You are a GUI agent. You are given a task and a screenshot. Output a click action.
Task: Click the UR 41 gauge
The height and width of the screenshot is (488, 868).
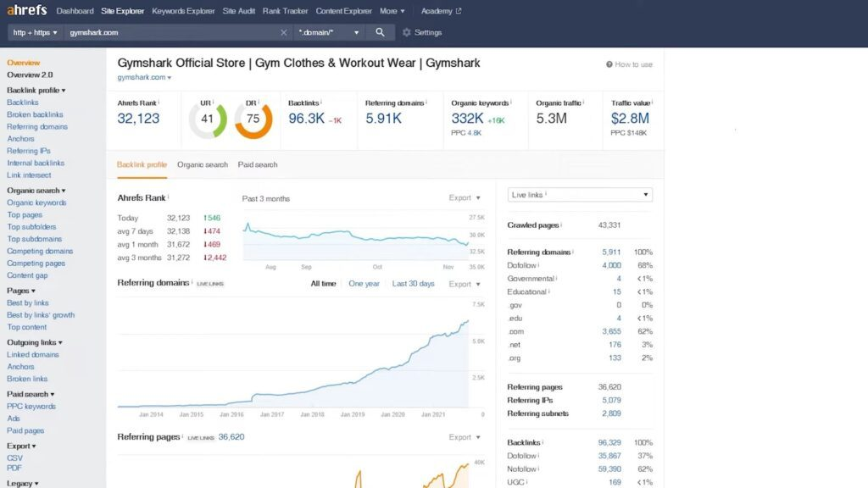tap(208, 119)
